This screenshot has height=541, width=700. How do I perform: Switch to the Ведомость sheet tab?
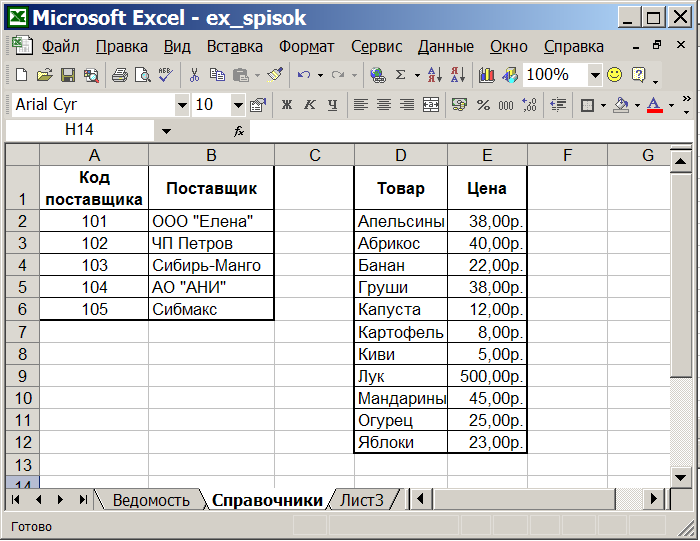[x=151, y=500]
